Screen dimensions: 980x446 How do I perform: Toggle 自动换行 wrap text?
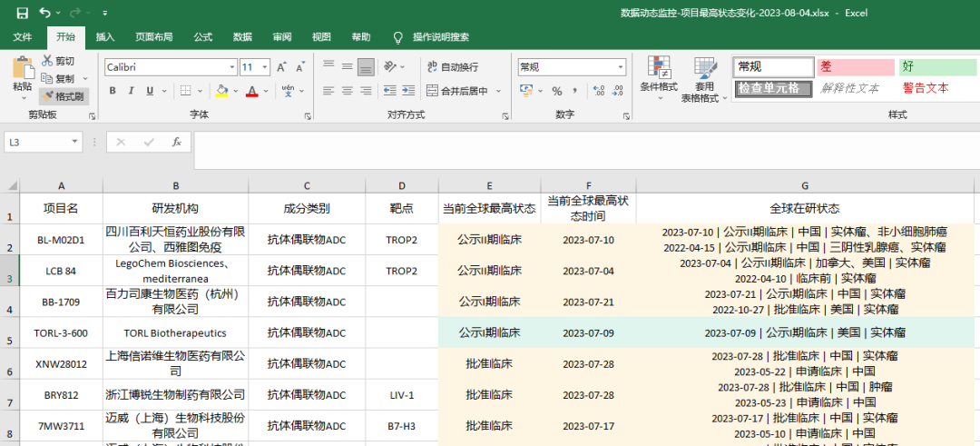pos(453,67)
